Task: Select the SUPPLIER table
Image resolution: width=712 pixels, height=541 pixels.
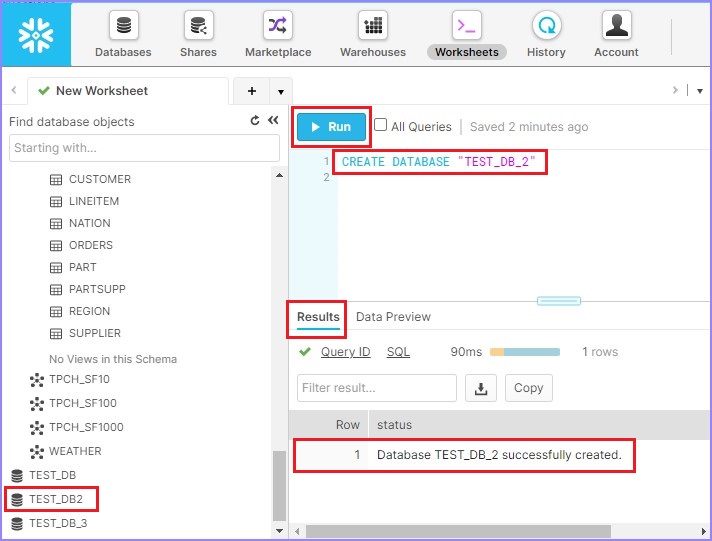Action: (x=85, y=333)
